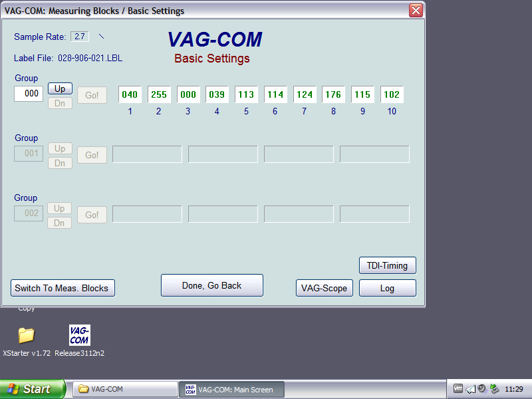This screenshot has width=532, height=399.
Task: Click the clock showing 11:29
Action: click(513, 389)
